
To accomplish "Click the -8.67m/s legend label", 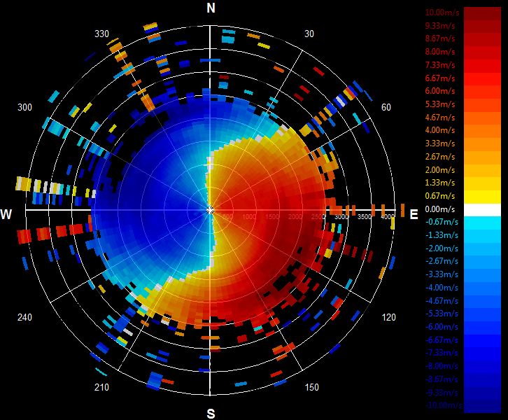I will tap(442, 379).
